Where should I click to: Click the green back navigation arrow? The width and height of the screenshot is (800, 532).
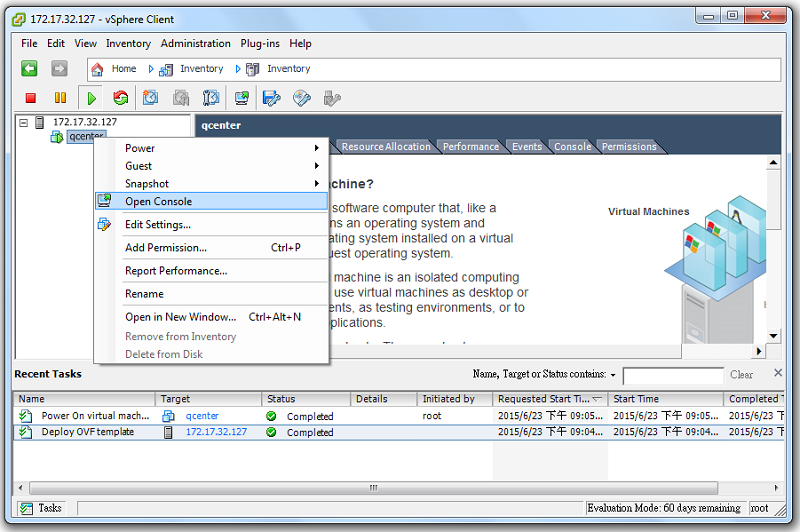tap(29, 68)
